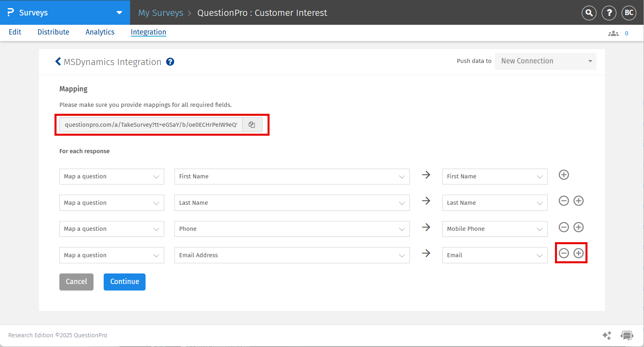Add a mapping row after Mobile Phone

(x=578, y=227)
